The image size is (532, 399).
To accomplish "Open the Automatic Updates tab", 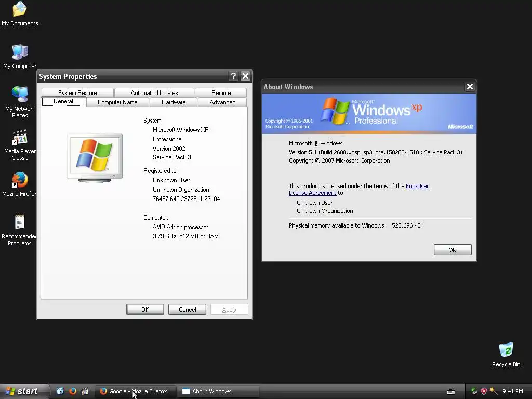I will click(154, 92).
